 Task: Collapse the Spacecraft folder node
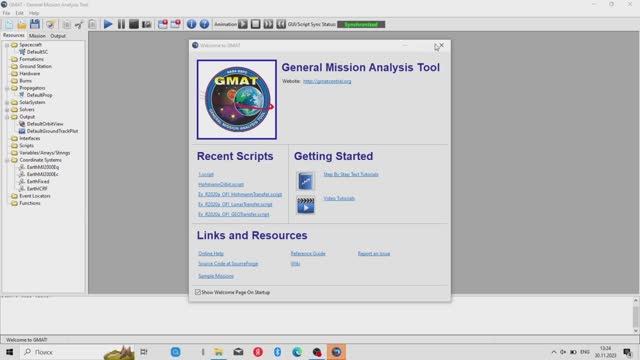click(x=7, y=45)
